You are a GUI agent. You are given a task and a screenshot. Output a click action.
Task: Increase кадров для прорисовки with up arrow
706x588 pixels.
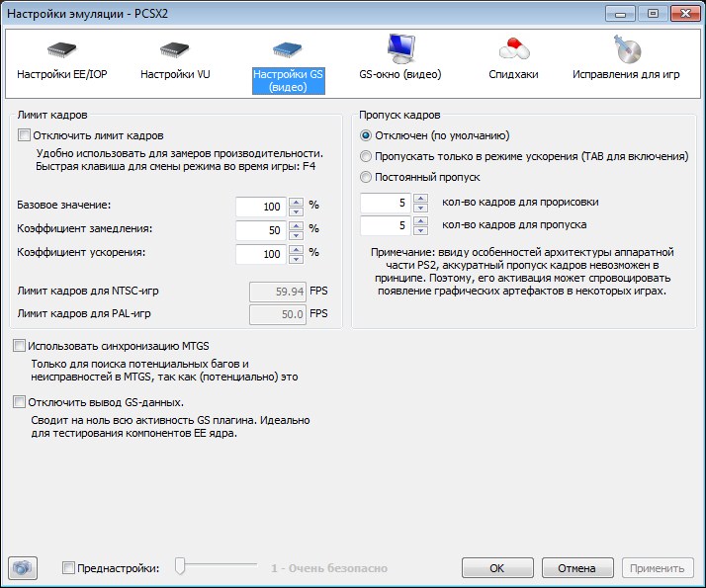click(420, 199)
